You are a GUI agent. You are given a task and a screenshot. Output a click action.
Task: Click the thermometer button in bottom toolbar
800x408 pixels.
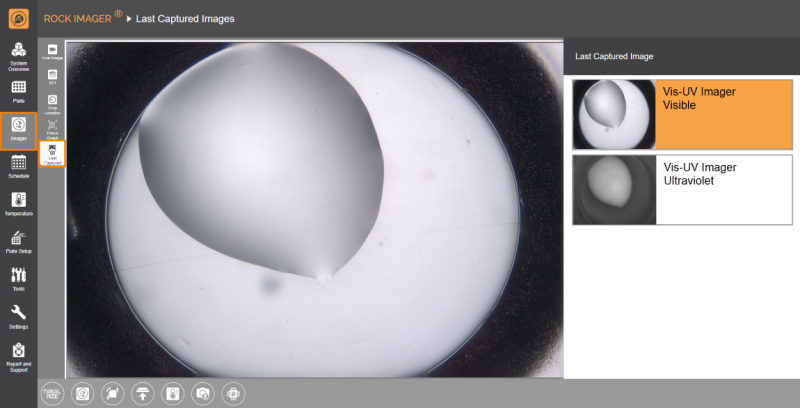172,393
